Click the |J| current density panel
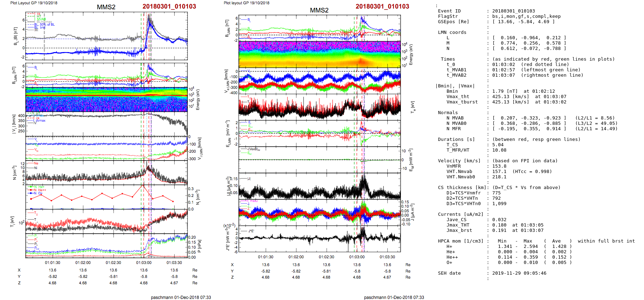644x300 pixels. click(320, 186)
